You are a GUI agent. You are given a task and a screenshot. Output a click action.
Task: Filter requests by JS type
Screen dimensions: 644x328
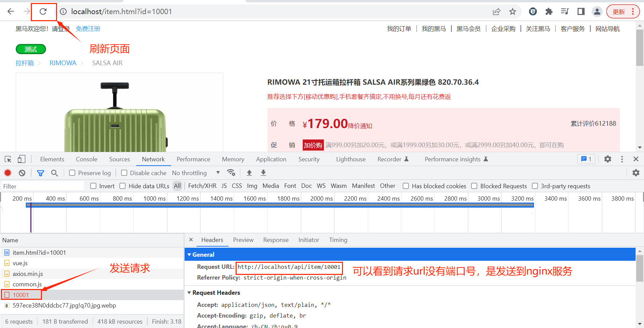point(224,186)
